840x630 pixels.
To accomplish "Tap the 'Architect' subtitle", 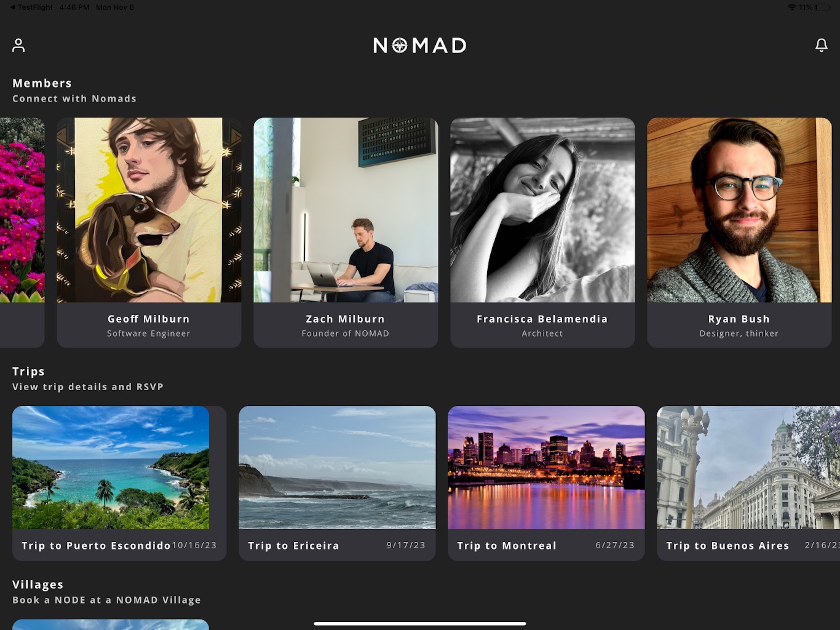I will pos(542,333).
